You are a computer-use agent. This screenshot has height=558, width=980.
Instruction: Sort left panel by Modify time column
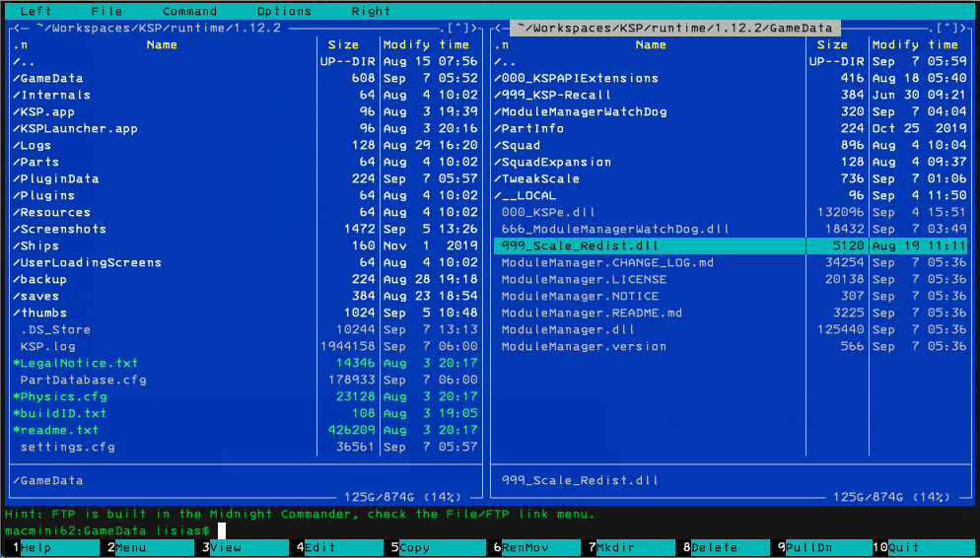[x=426, y=45]
